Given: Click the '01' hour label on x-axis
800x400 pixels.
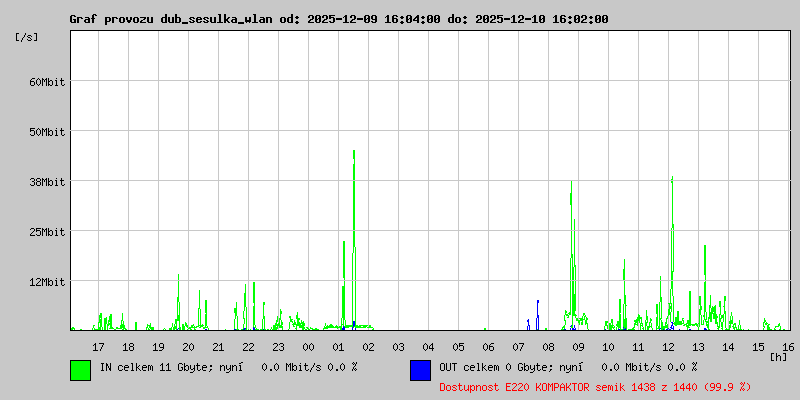Looking at the screenshot, I should [338, 347].
